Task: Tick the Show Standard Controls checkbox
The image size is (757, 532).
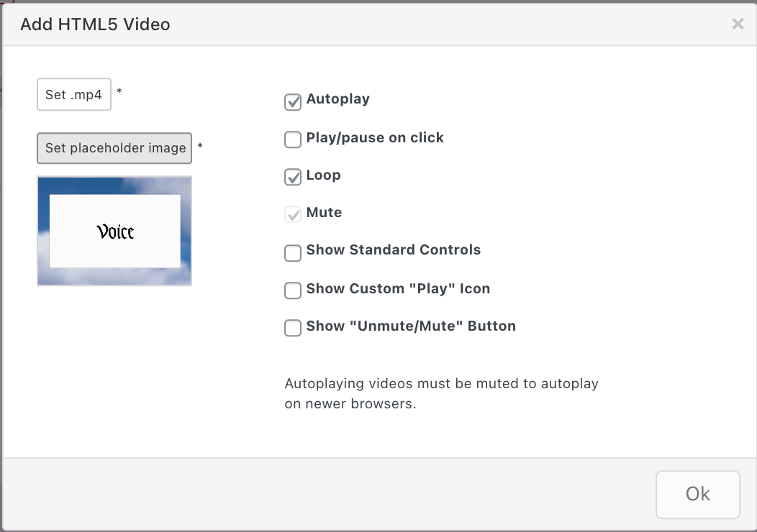Action: [x=293, y=253]
